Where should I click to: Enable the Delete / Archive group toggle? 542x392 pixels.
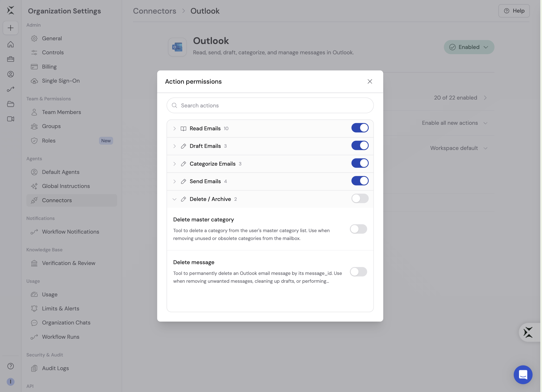point(360,199)
